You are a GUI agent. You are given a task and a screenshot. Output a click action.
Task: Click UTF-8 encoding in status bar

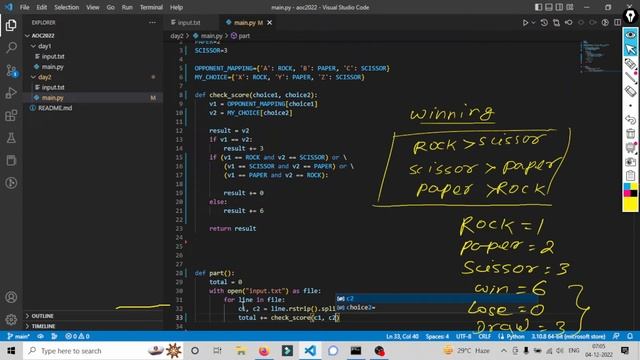463,336
